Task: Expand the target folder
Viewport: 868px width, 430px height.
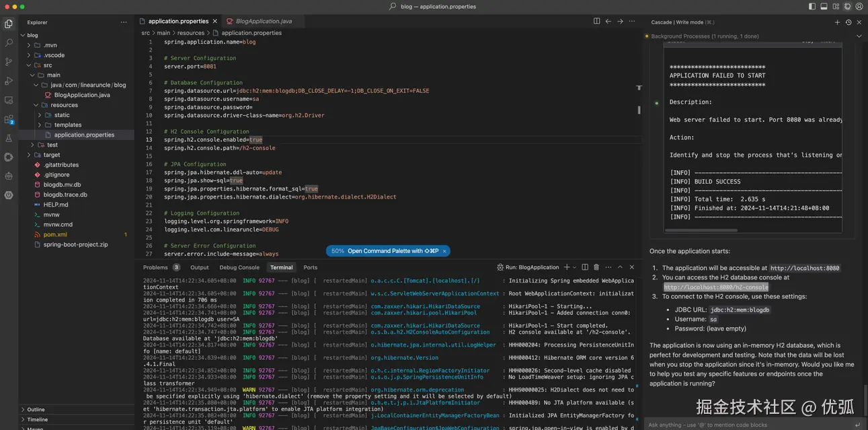Action: (x=52, y=155)
